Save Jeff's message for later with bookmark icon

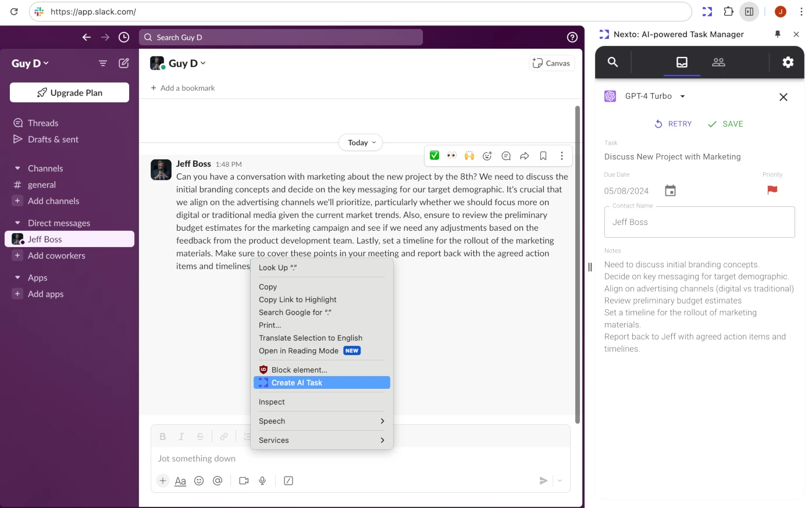click(543, 155)
